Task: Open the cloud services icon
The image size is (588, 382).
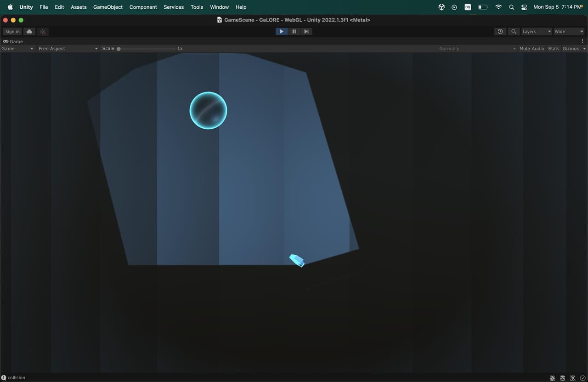Action: point(29,32)
